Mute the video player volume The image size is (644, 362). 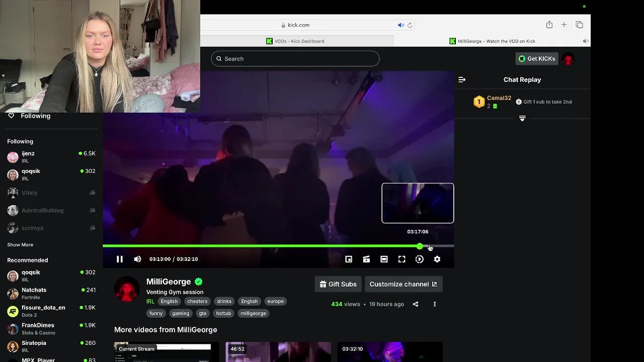(x=137, y=259)
